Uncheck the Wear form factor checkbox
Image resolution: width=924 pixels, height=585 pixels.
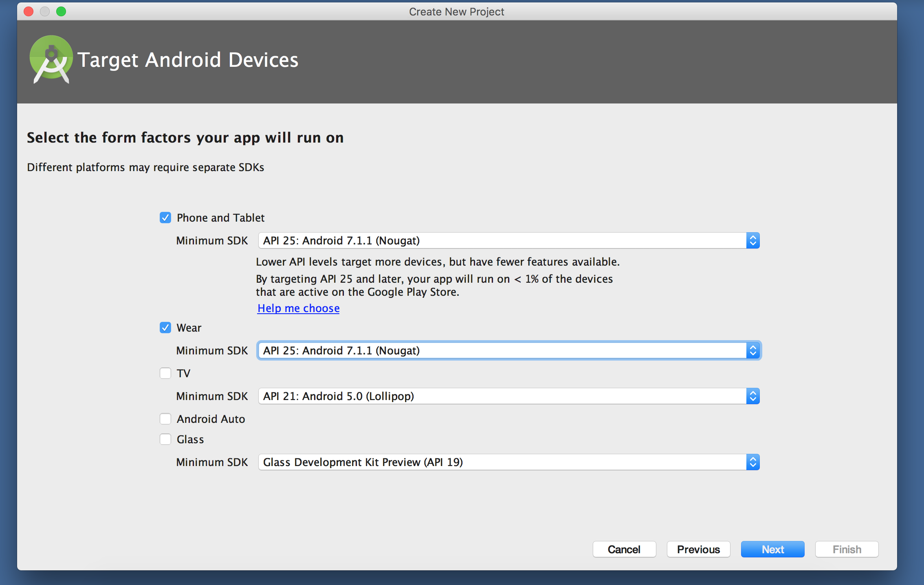(165, 328)
